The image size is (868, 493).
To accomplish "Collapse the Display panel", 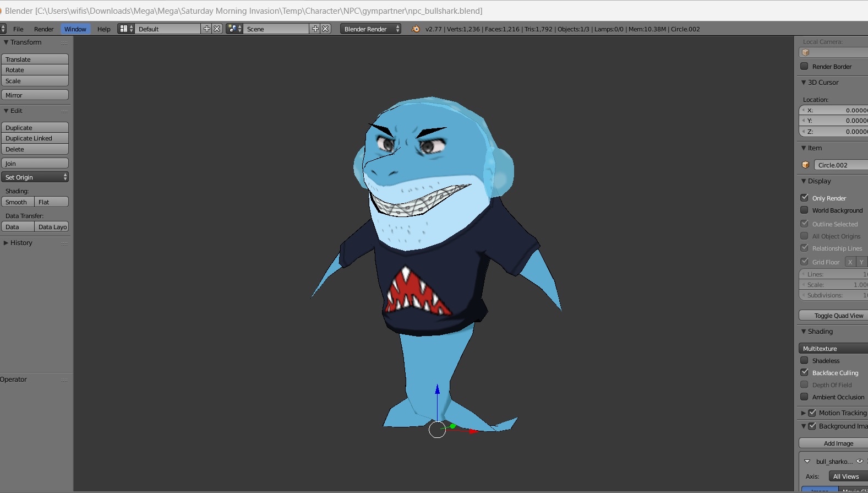I will 804,181.
